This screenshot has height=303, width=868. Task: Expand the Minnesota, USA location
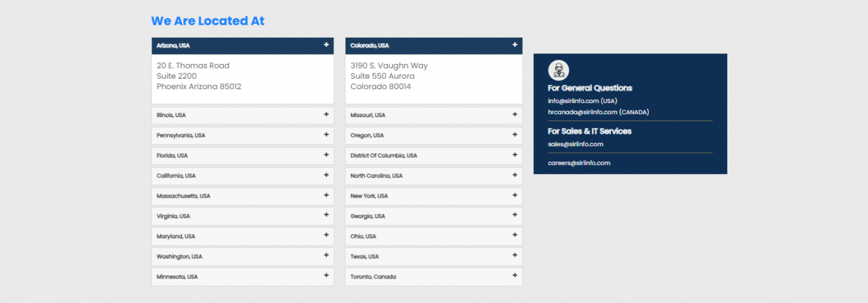242,277
